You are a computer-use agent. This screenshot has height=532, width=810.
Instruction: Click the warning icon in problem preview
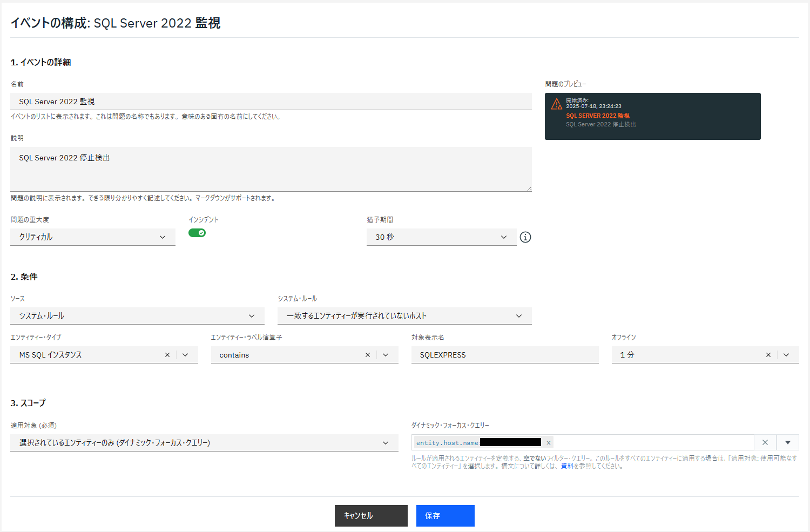coord(557,104)
